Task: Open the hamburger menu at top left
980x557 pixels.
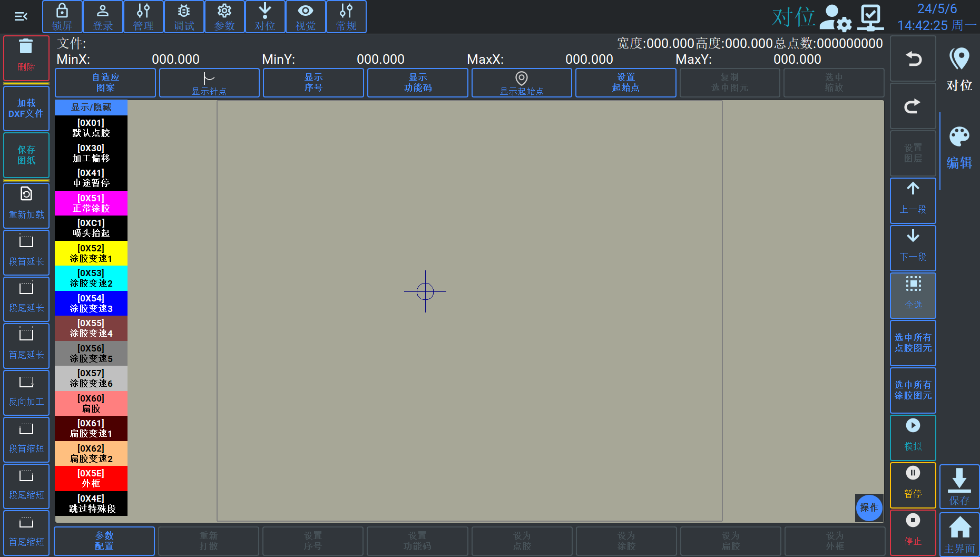Action: [21, 17]
